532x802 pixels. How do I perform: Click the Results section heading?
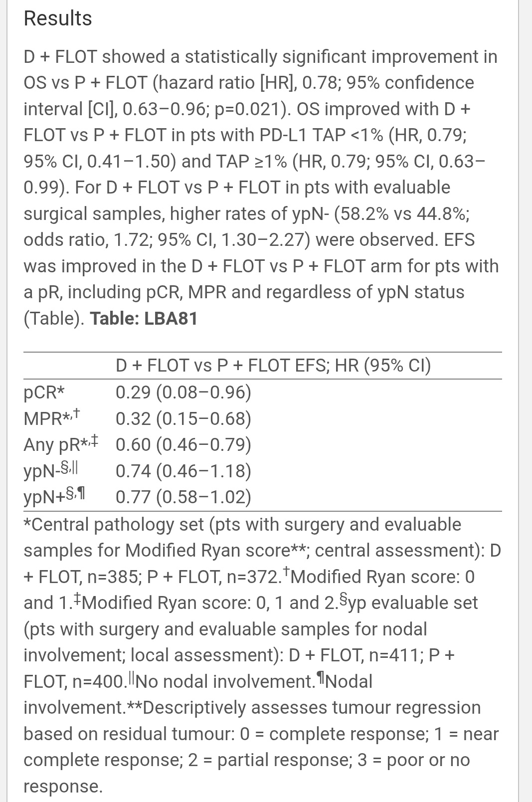click(x=58, y=18)
